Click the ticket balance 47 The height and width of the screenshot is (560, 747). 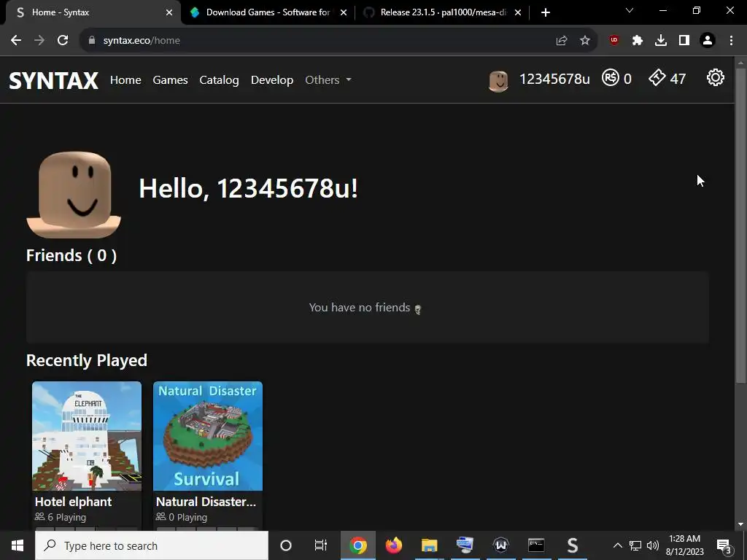(678, 79)
